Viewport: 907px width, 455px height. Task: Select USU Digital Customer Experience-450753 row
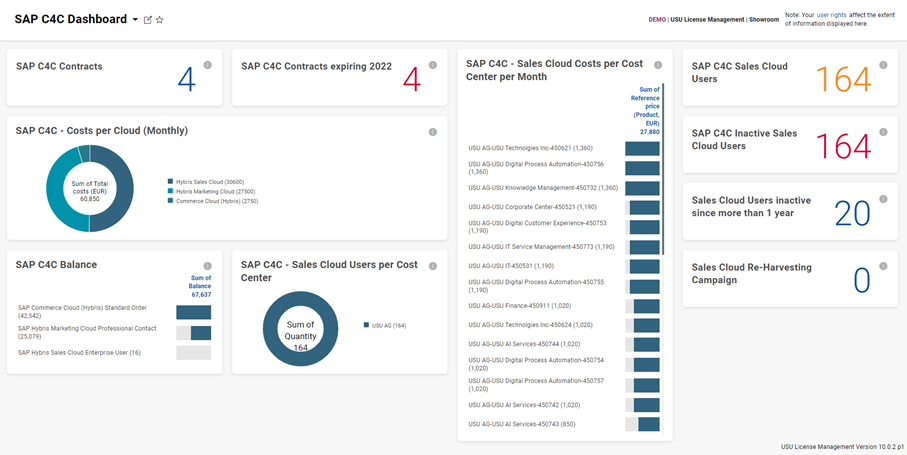(564, 227)
